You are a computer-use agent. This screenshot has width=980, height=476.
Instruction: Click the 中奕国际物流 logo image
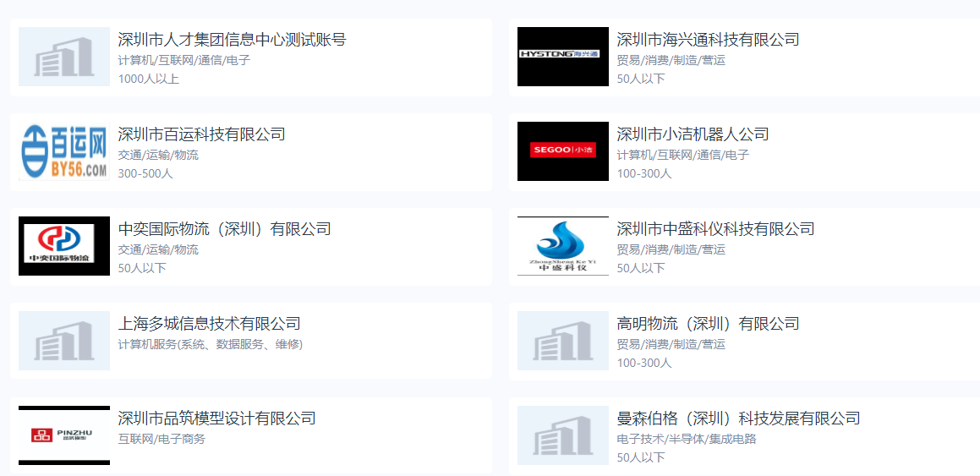[x=64, y=246]
